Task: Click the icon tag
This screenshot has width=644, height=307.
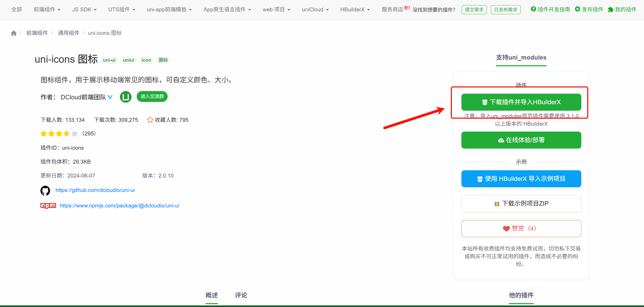Action: click(x=146, y=60)
